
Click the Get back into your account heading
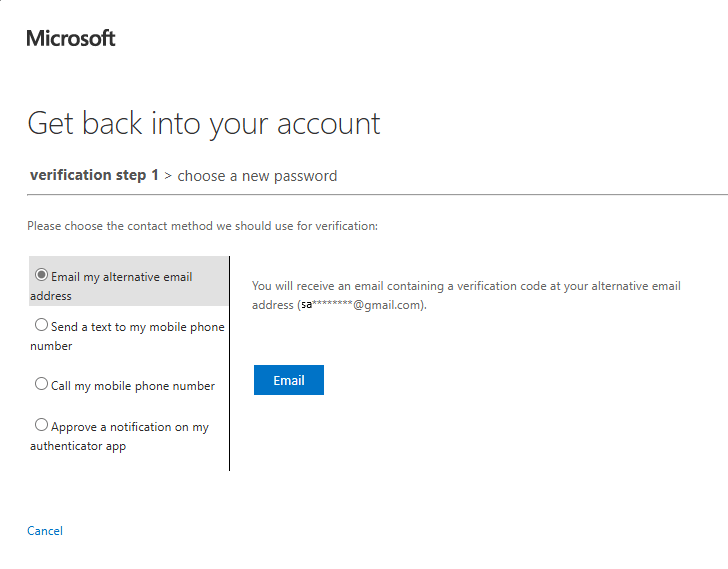coord(204,124)
